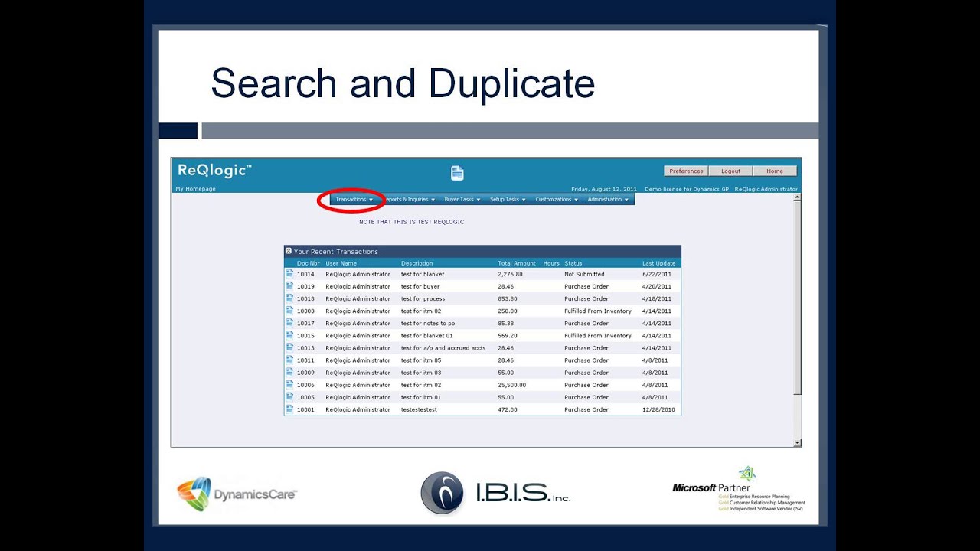Open document icon for transaction 10005
Image resolution: width=980 pixels, height=551 pixels.
point(289,396)
